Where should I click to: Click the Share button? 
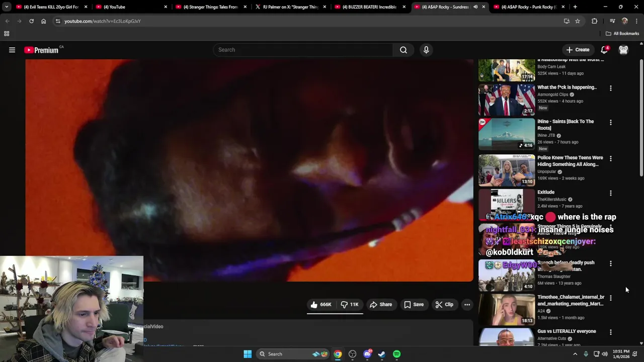coord(380,305)
